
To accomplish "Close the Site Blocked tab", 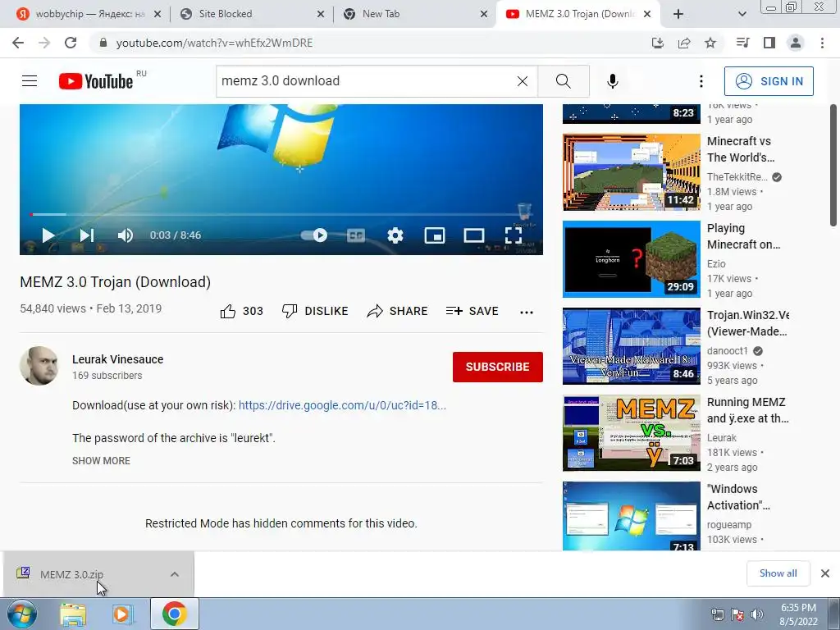I will (x=321, y=14).
